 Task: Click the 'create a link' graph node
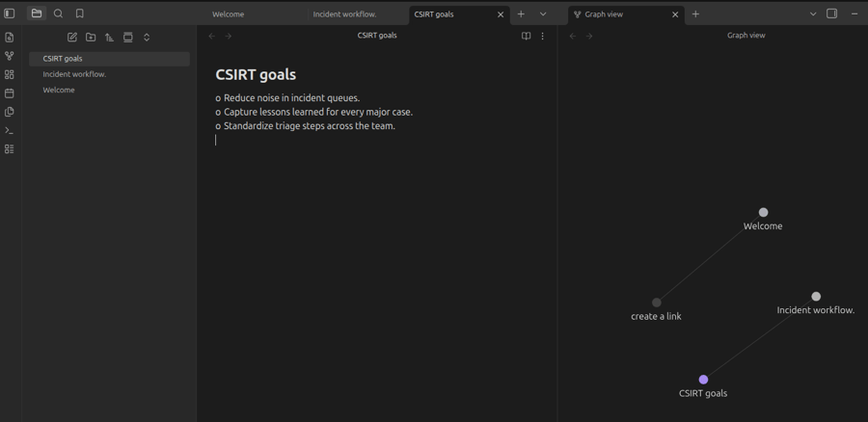coord(657,303)
